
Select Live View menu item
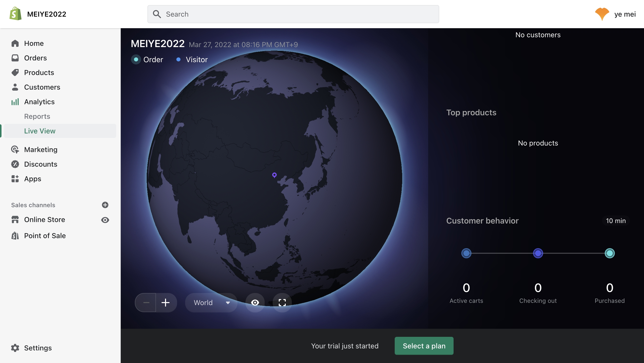pyautogui.click(x=60, y=131)
